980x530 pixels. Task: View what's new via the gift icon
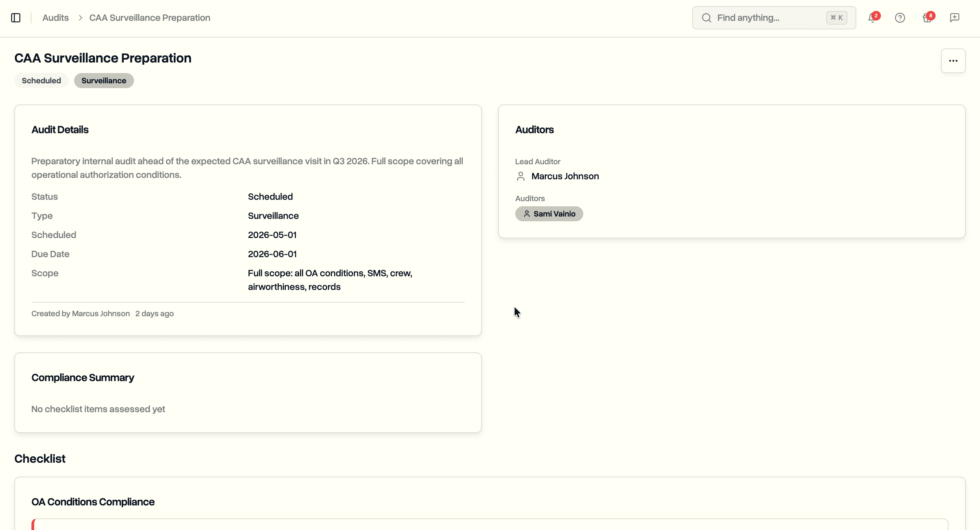pos(927,17)
